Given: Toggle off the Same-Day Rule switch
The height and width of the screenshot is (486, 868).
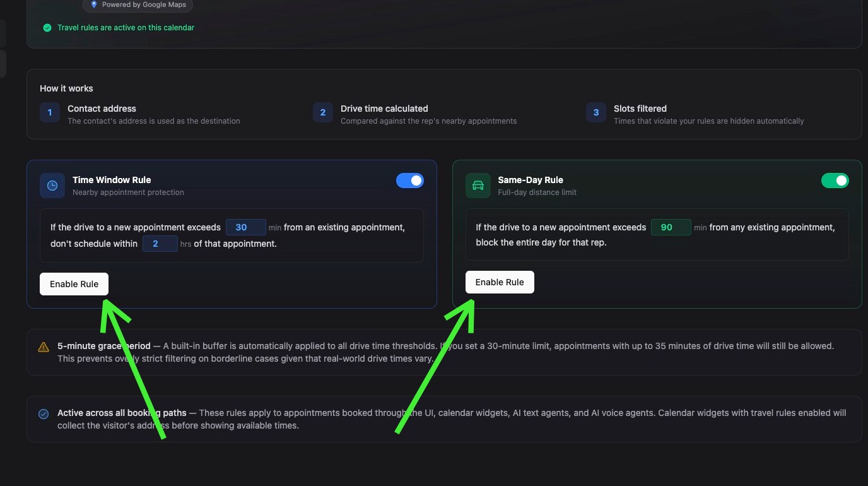Looking at the screenshot, I should point(835,181).
